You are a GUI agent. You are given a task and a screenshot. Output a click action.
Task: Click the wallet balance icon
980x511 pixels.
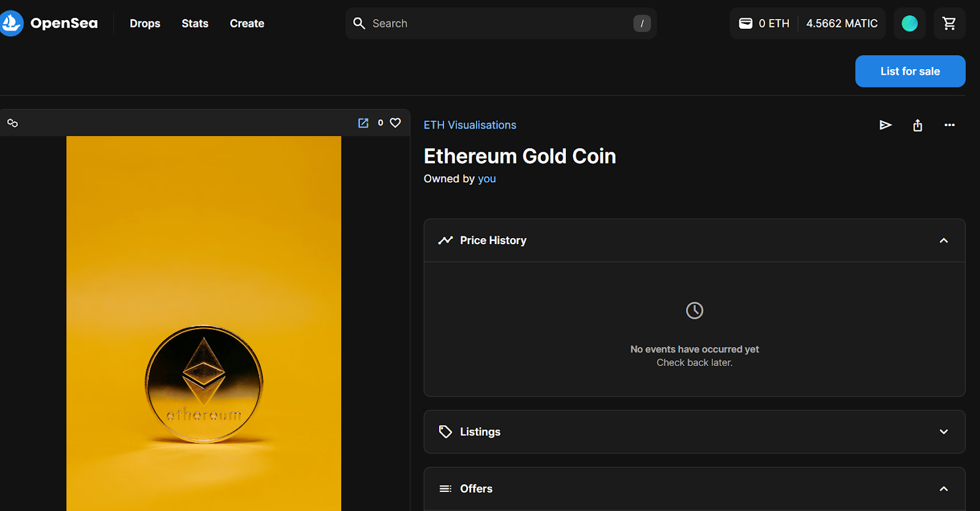[745, 23]
